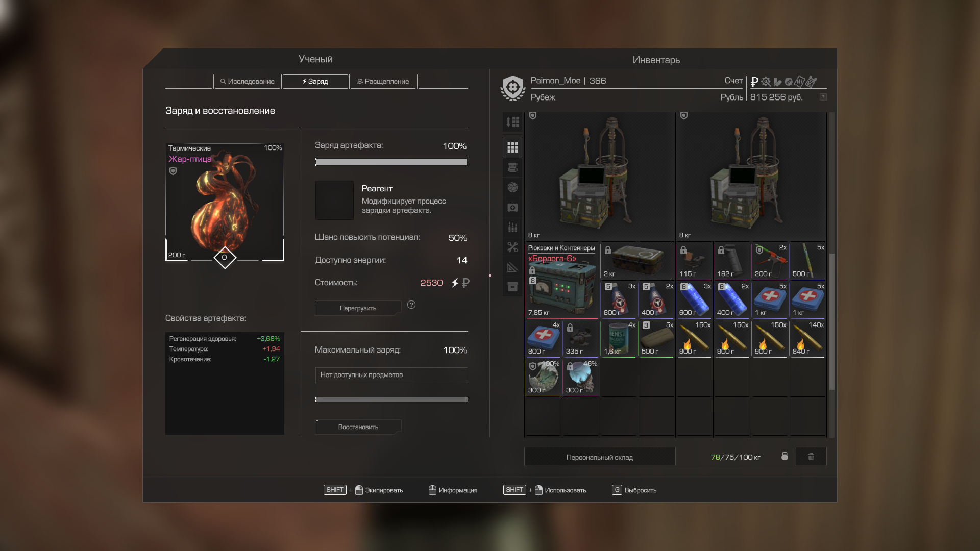Select the 2x 400 г red bottle
The image size is (980, 551).
(x=656, y=299)
